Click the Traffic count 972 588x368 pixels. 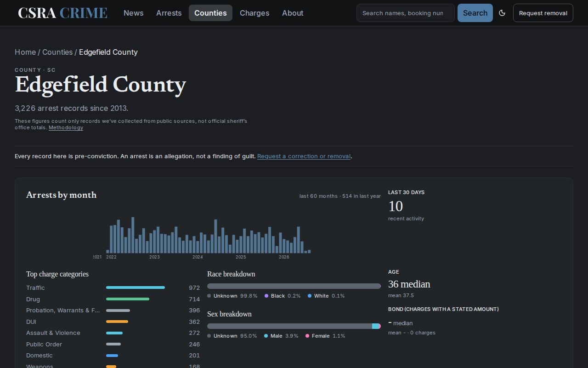tap(194, 287)
